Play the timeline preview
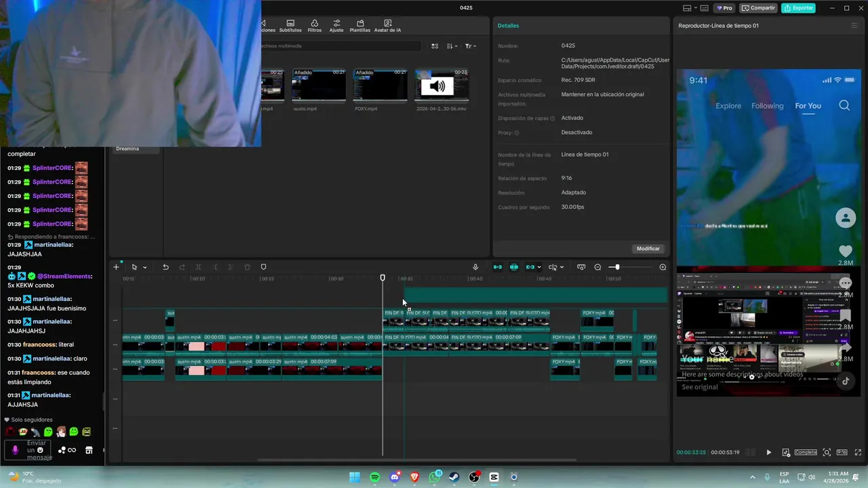868x488 pixels. pos(768,452)
